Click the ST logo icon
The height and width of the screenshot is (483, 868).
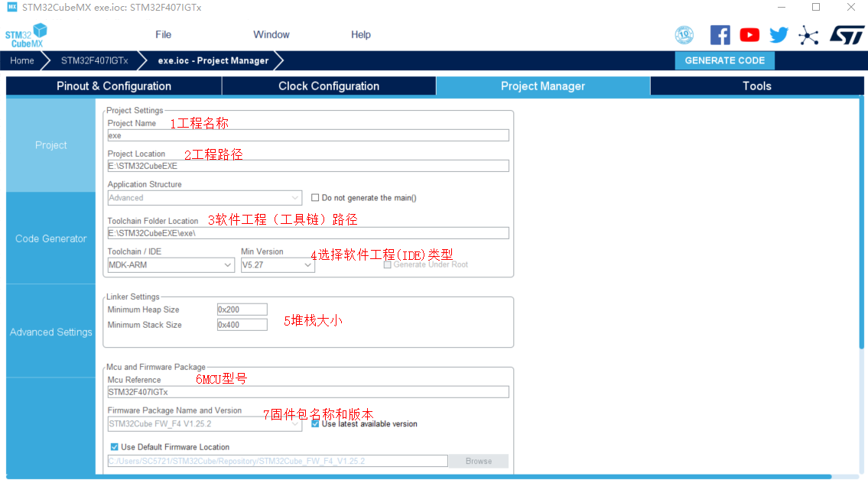tap(847, 35)
